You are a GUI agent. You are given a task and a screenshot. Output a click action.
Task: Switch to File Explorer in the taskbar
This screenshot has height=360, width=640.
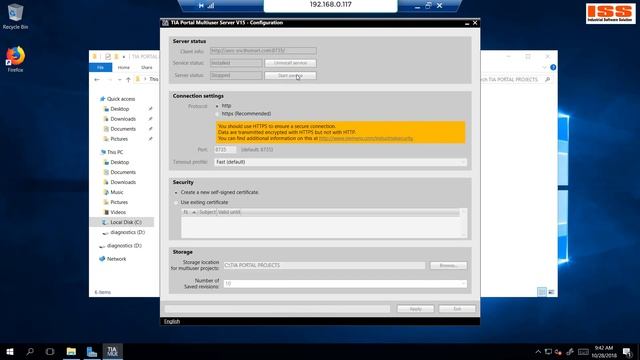(x=71, y=351)
